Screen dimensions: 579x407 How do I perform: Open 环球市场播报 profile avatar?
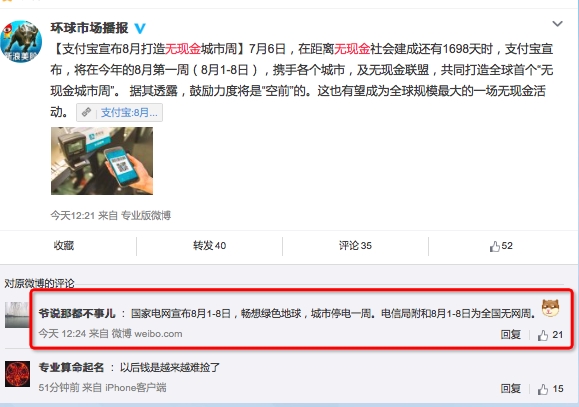21,41
